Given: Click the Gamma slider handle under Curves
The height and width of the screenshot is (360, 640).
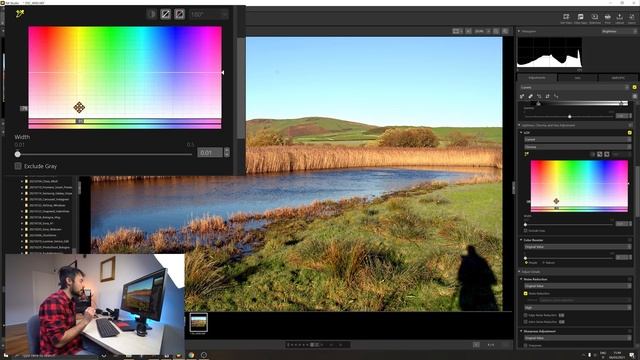Looking at the screenshot, I should click(570, 117).
